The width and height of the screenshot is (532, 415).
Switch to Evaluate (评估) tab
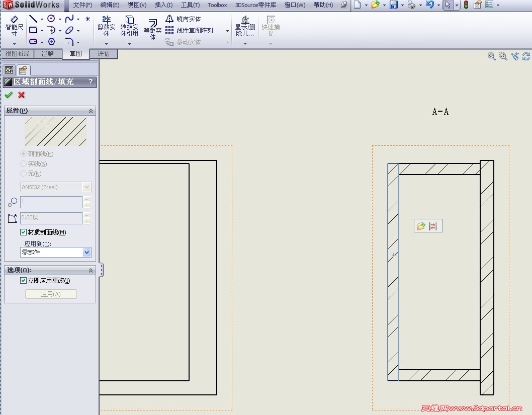(104, 54)
